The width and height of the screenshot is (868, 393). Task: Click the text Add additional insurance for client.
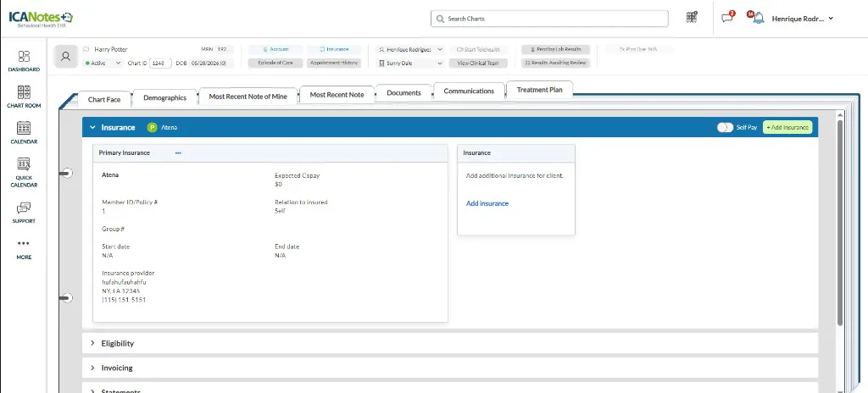[515, 175]
